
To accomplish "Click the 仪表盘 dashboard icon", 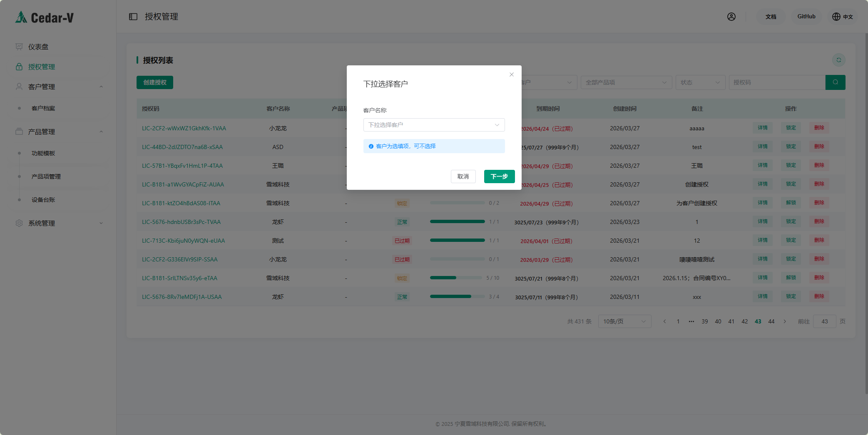I will 19,47.
